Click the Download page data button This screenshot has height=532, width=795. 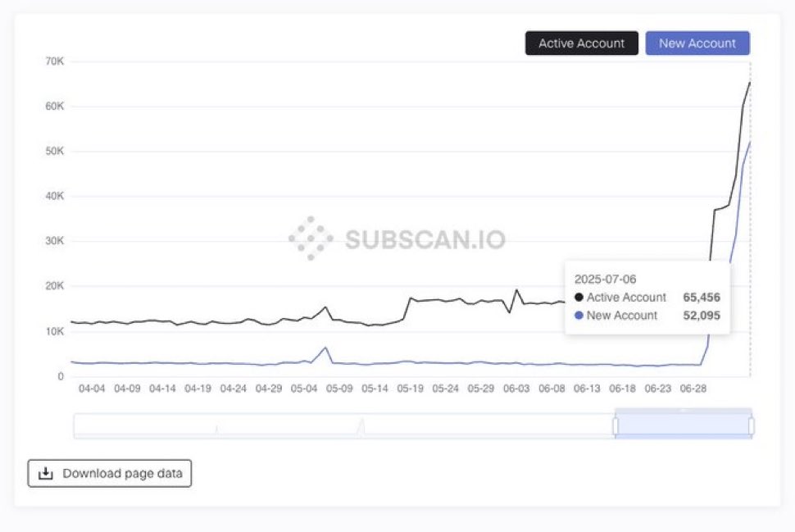[x=110, y=473]
